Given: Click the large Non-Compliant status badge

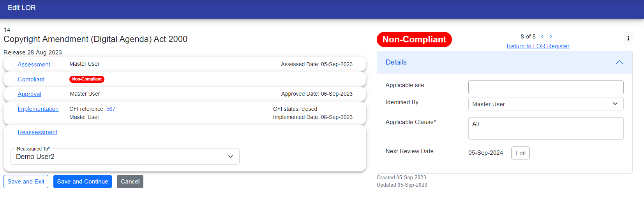Looking at the screenshot, I should (414, 40).
